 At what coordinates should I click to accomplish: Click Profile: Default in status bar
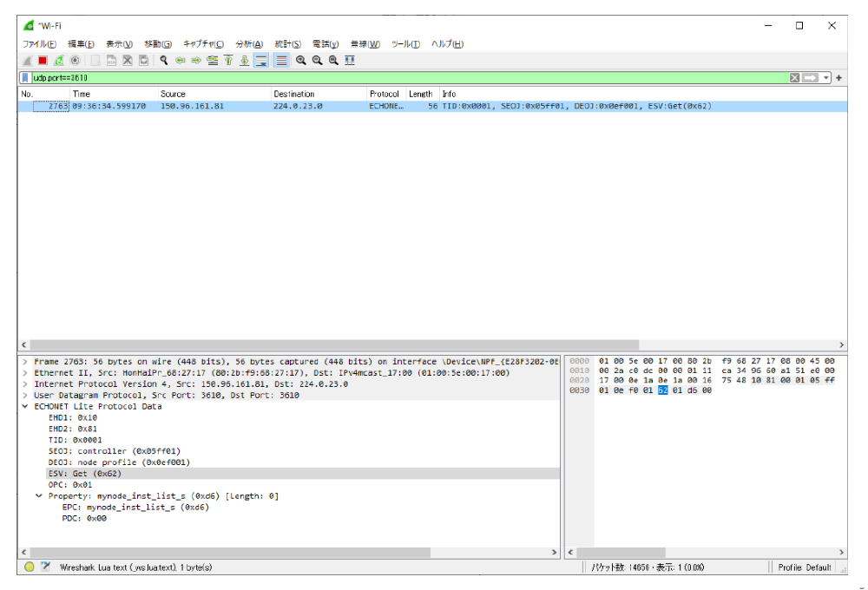[805, 567]
